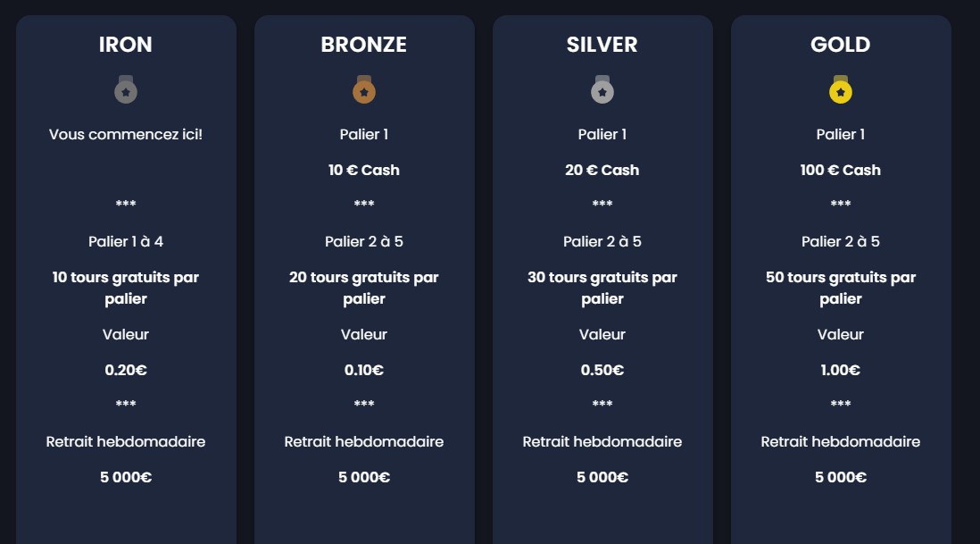Viewport: 980px width, 544px height.
Task: Click the Gold tier medal icon
Action: coord(841,90)
